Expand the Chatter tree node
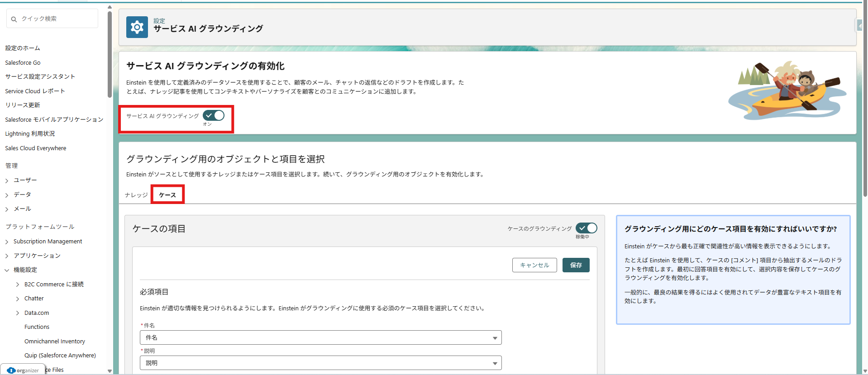 tap(18, 299)
